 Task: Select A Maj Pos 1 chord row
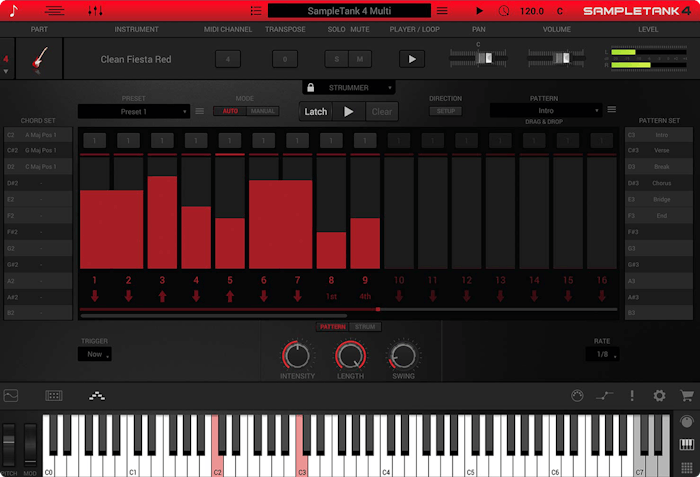[x=38, y=135]
